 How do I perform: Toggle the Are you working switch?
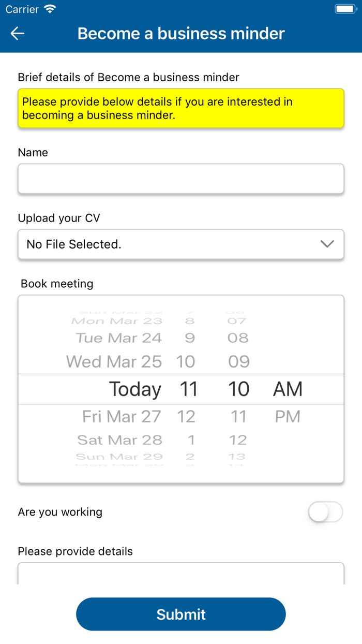[325, 512]
